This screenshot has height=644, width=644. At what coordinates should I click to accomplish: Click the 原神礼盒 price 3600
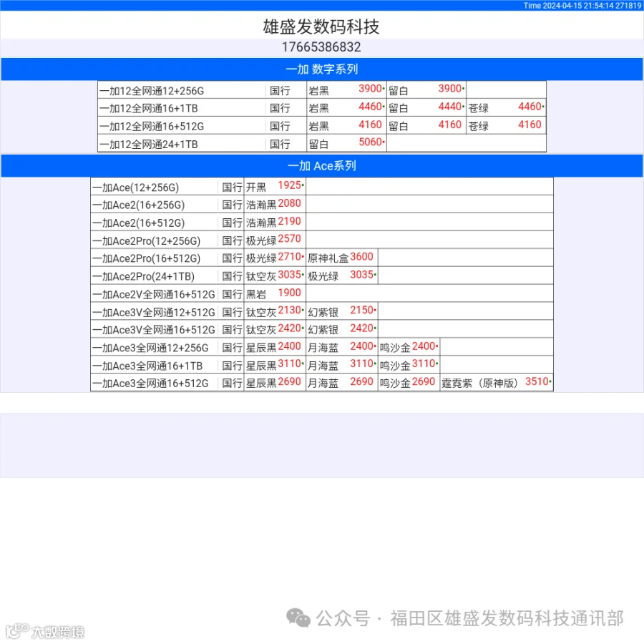pos(361,257)
